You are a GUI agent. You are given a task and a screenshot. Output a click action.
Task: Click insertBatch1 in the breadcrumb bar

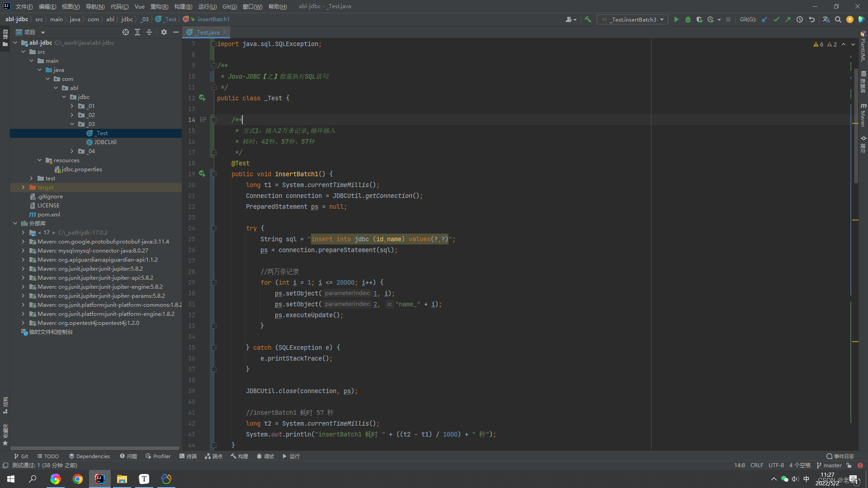click(213, 19)
